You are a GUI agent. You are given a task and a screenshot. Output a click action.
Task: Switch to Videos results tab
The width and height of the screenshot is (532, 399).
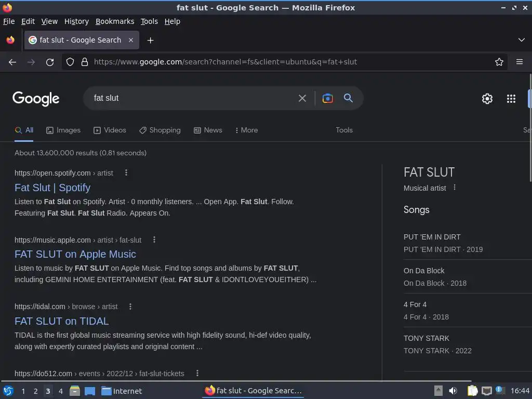(110, 130)
